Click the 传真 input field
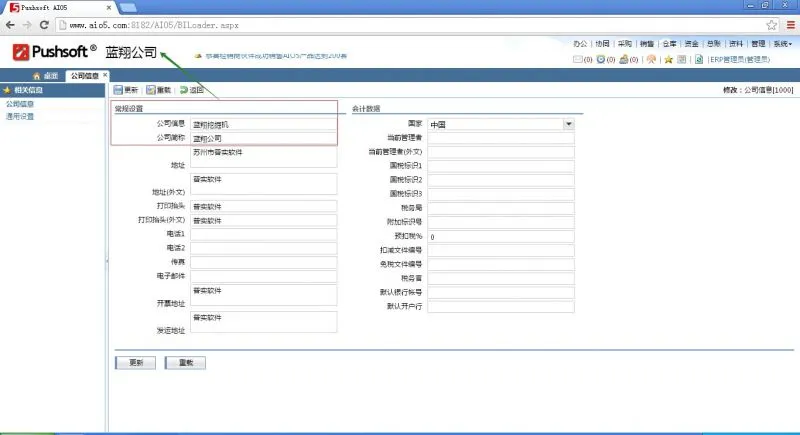 pyautogui.click(x=263, y=263)
